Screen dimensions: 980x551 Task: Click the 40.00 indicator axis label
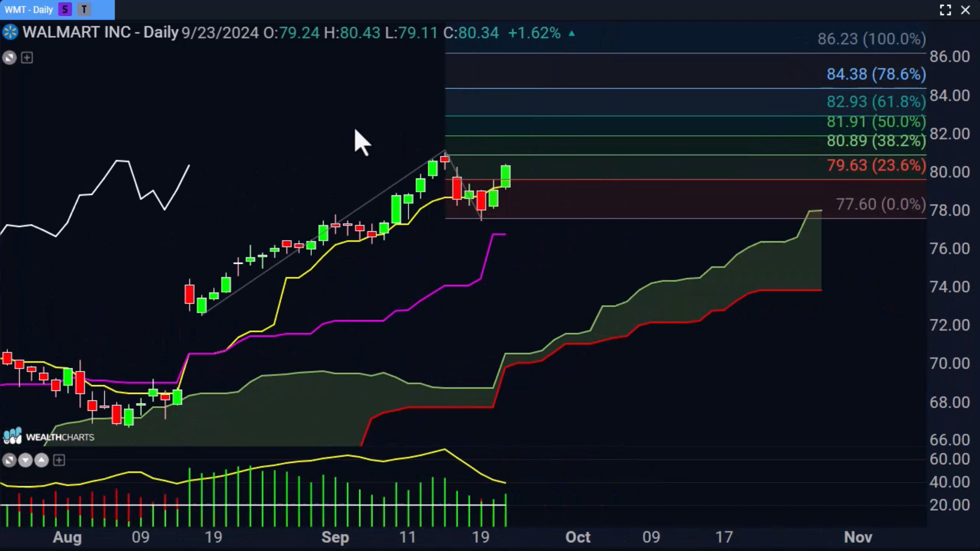[x=949, y=482]
